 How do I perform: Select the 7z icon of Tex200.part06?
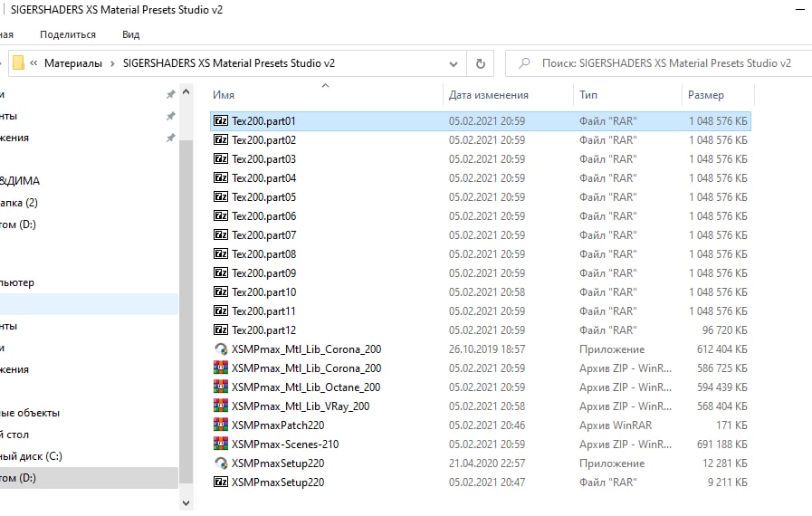click(x=221, y=215)
